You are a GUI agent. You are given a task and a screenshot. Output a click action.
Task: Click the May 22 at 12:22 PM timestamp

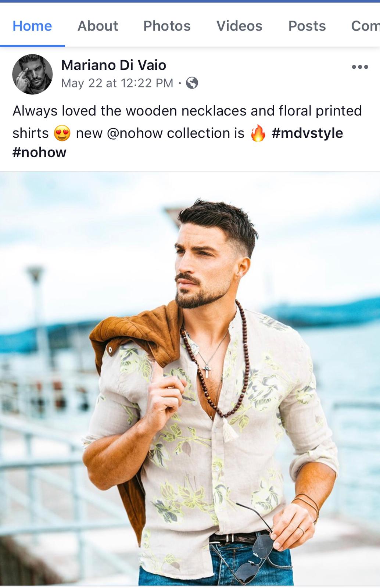[x=117, y=83]
